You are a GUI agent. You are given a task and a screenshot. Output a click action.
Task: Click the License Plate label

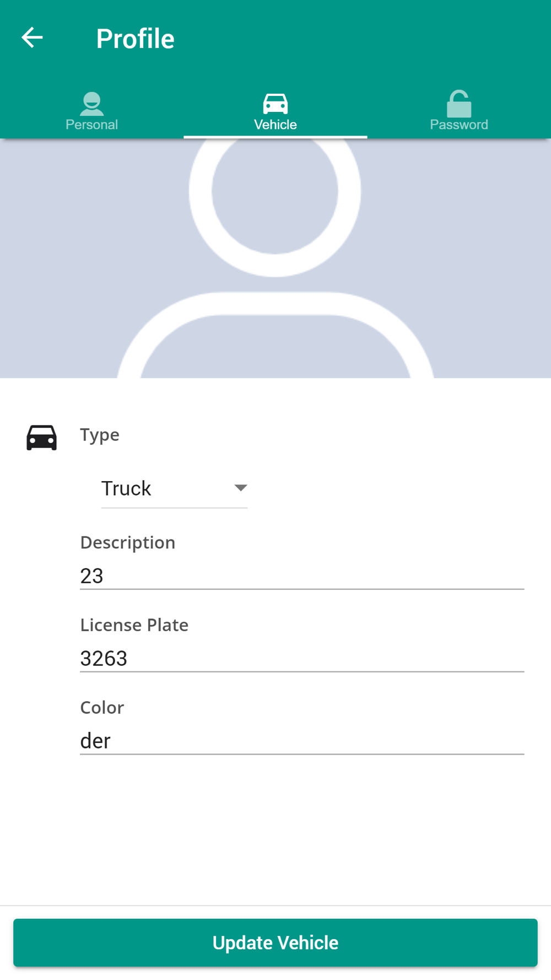pyautogui.click(x=134, y=625)
